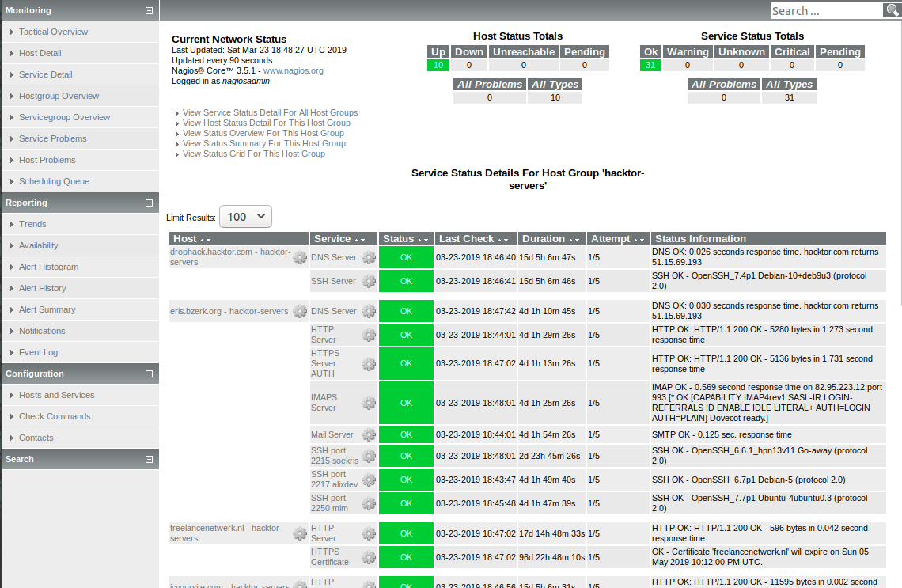
Task: Open the IMAPS Server service link
Action: tap(324, 403)
